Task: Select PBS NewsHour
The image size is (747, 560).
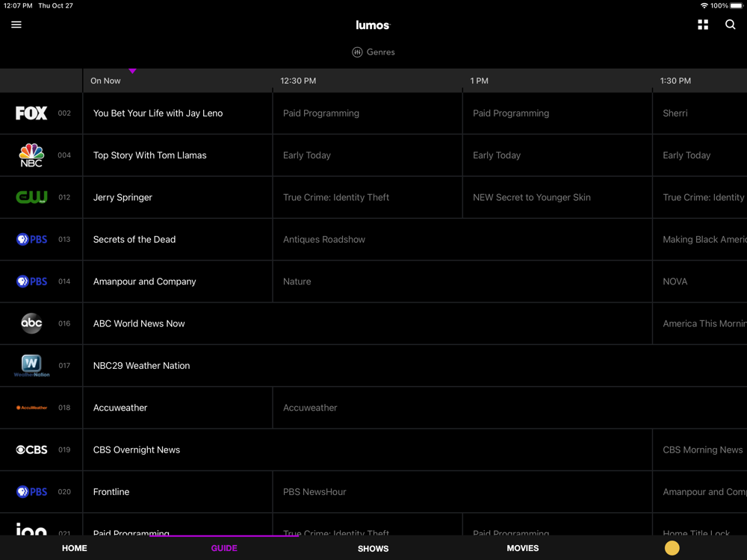Action: [x=462, y=491]
